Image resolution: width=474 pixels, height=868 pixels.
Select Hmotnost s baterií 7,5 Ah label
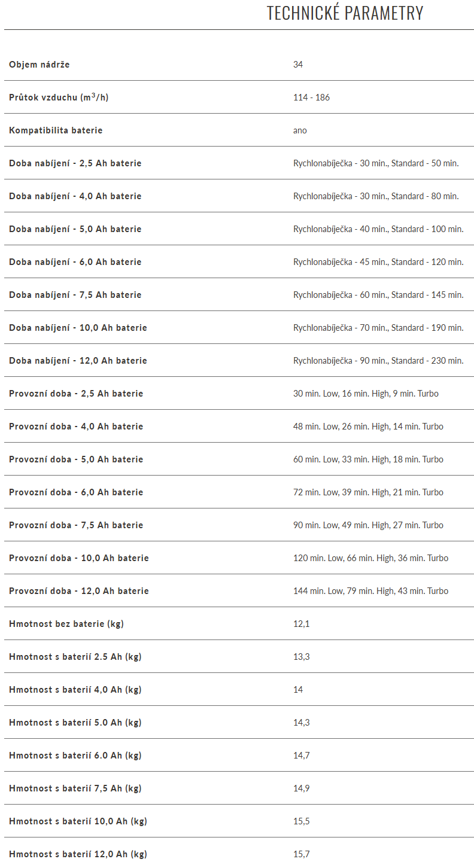[75, 788]
